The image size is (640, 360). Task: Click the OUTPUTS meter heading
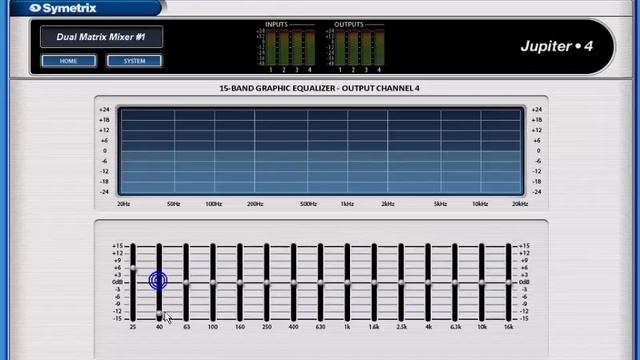point(349,24)
